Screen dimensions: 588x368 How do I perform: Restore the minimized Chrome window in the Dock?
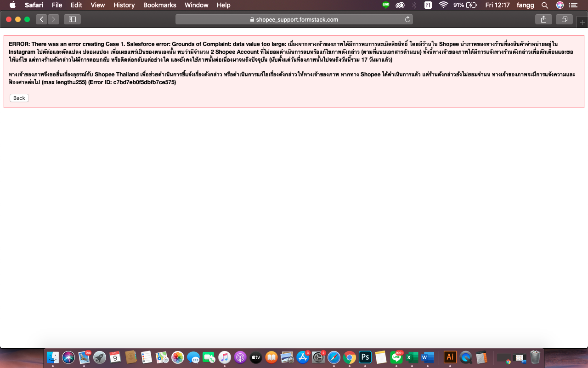pos(504,358)
